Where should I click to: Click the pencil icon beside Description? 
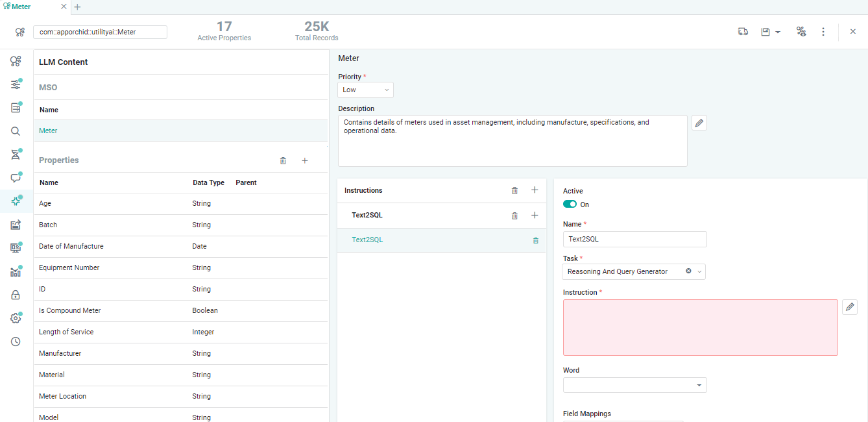pos(699,123)
